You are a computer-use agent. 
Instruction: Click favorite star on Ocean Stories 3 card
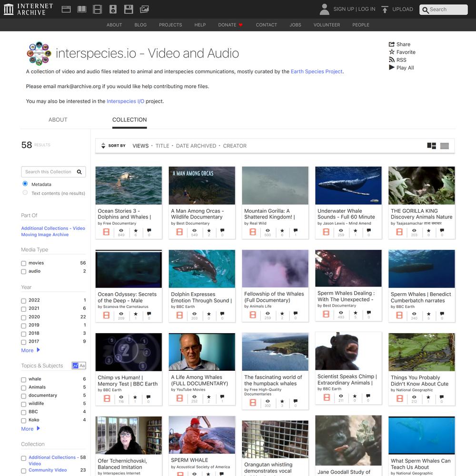click(x=136, y=231)
